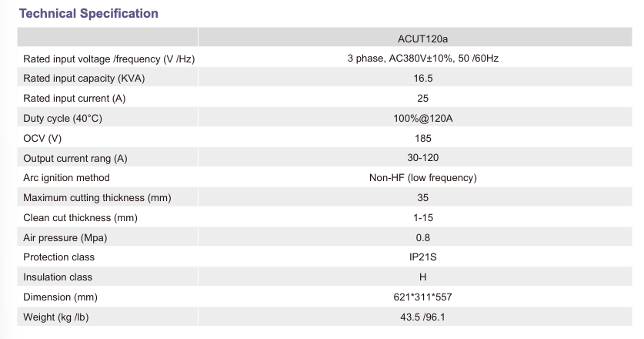Click the OCV (V) row label
Screen dimensions: 644x339
[x=42, y=139]
